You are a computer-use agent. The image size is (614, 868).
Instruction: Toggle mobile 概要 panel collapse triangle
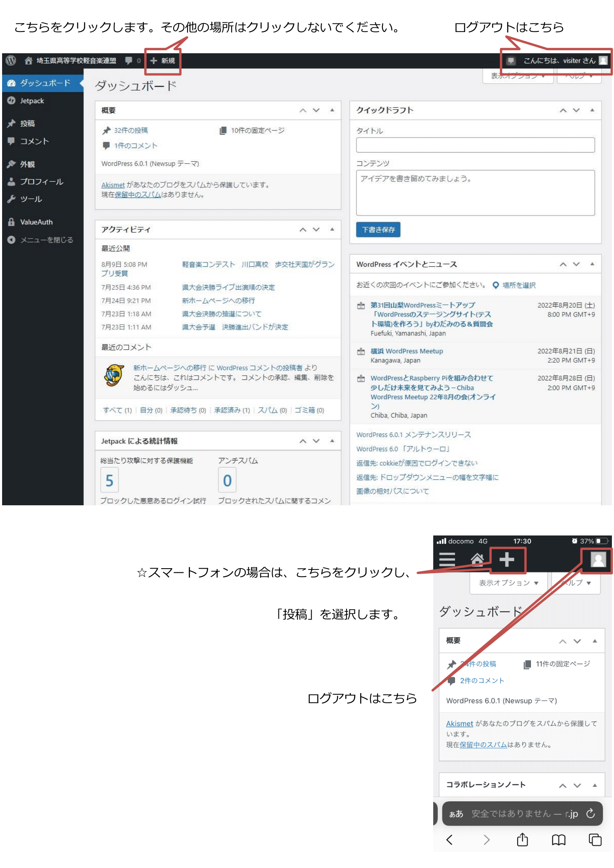pos(595,641)
